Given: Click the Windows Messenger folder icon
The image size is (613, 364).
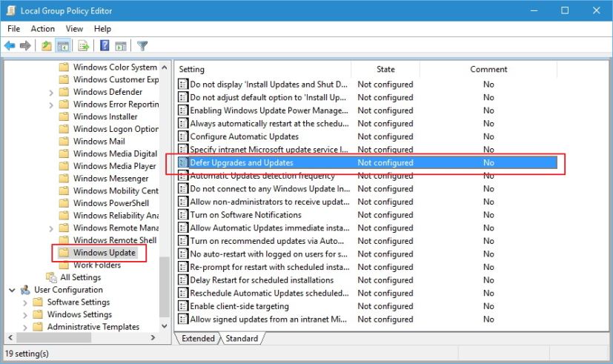Looking at the screenshot, I should coord(64,179).
